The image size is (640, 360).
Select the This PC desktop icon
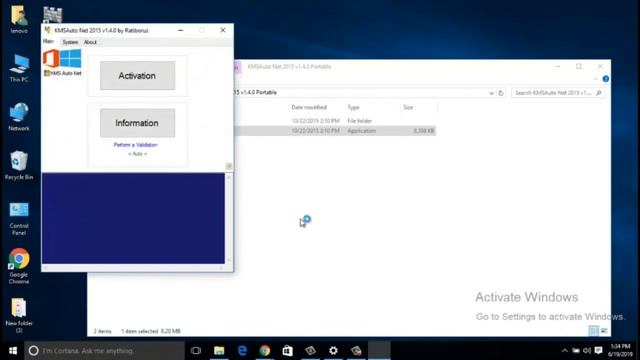pos(19,68)
